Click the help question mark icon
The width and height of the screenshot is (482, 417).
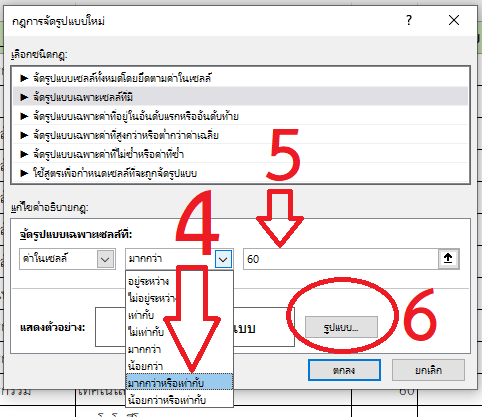[x=409, y=21]
